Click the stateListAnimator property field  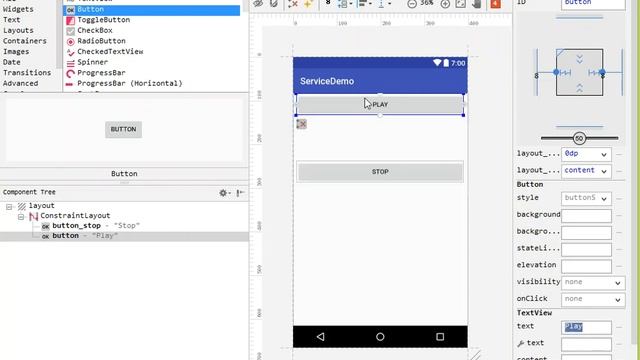click(586, 249)
